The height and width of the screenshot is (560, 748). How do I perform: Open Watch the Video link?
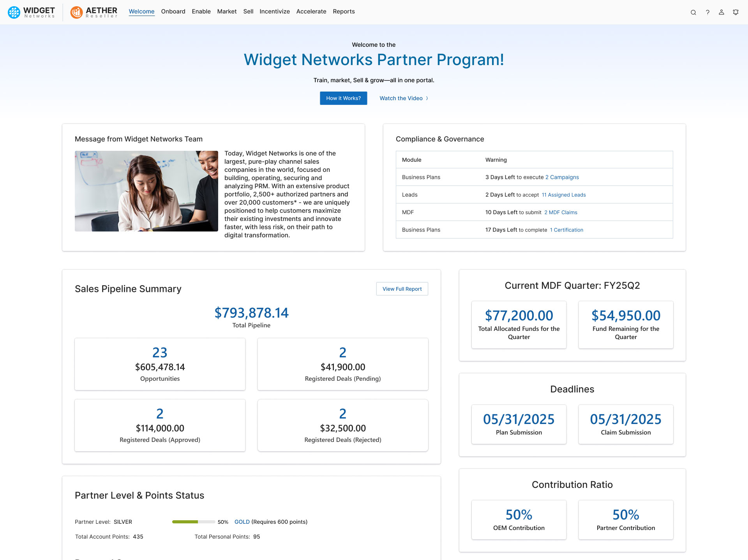[401, 98]
